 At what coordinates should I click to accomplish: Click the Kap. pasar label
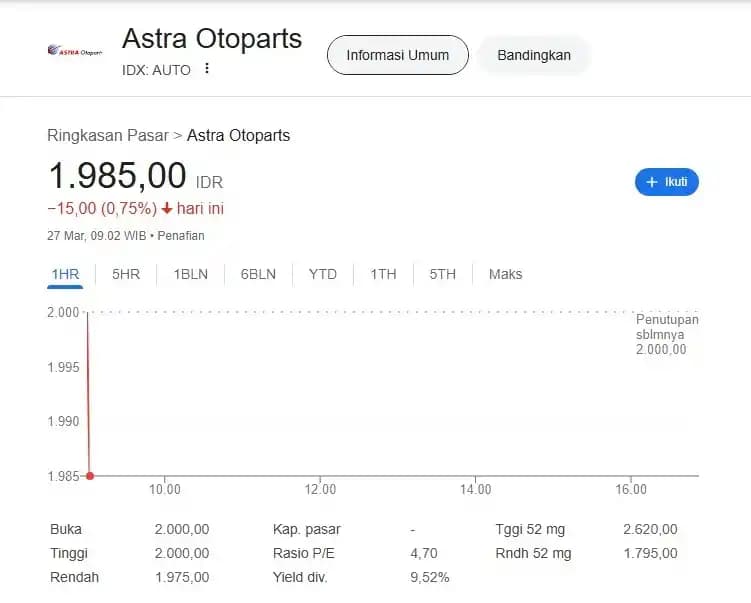[307, 529]
